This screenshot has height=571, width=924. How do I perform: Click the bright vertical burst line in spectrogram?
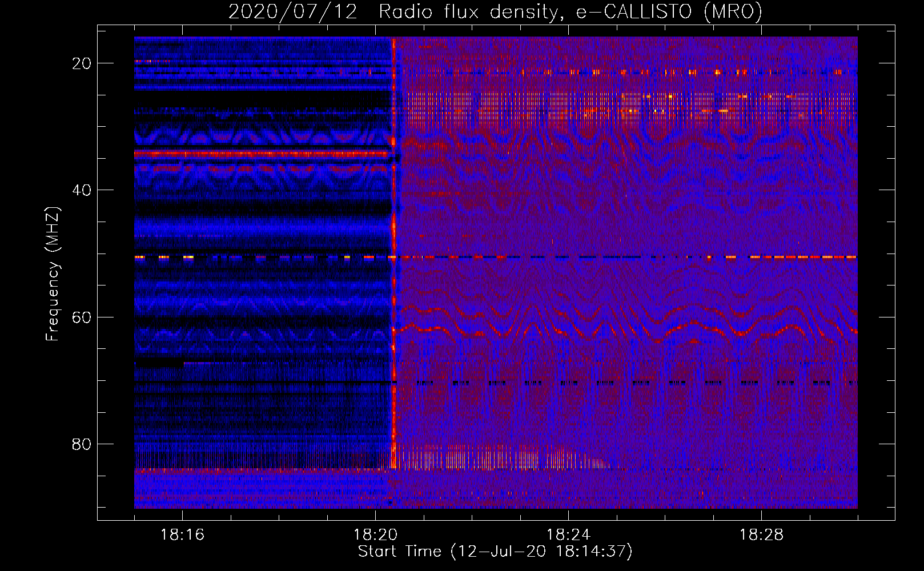coord(393,253)
